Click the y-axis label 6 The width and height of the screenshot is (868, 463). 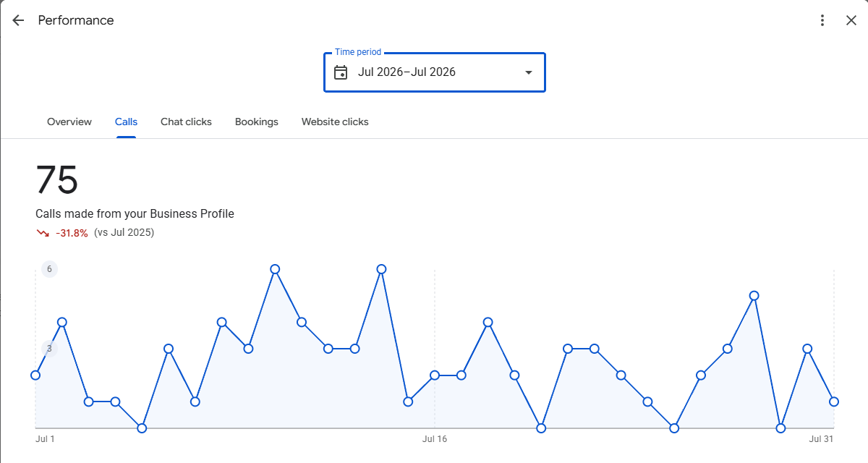pyautogui.click(x=49, y=269)
